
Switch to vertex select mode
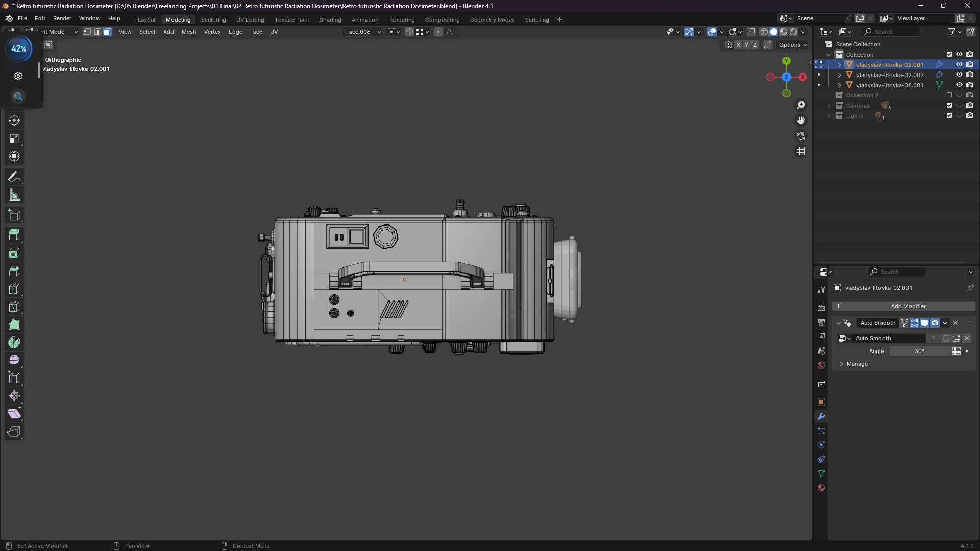pyautogui.click(x=87, y=32)
